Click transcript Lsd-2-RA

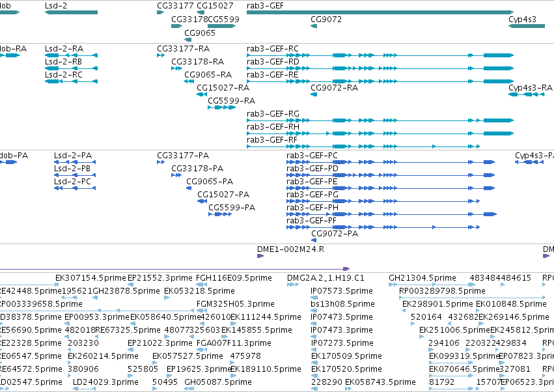(x=64, y=48)
